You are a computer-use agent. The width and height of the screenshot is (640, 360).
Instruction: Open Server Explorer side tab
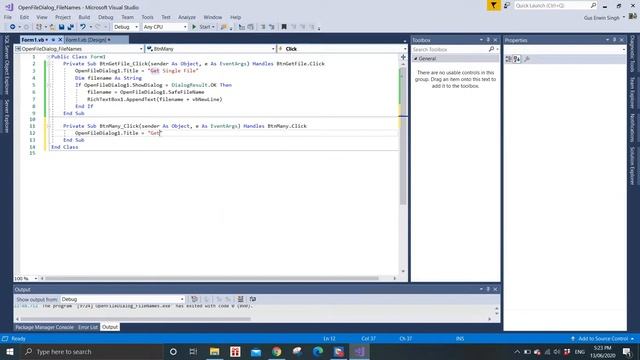point(7,116)
